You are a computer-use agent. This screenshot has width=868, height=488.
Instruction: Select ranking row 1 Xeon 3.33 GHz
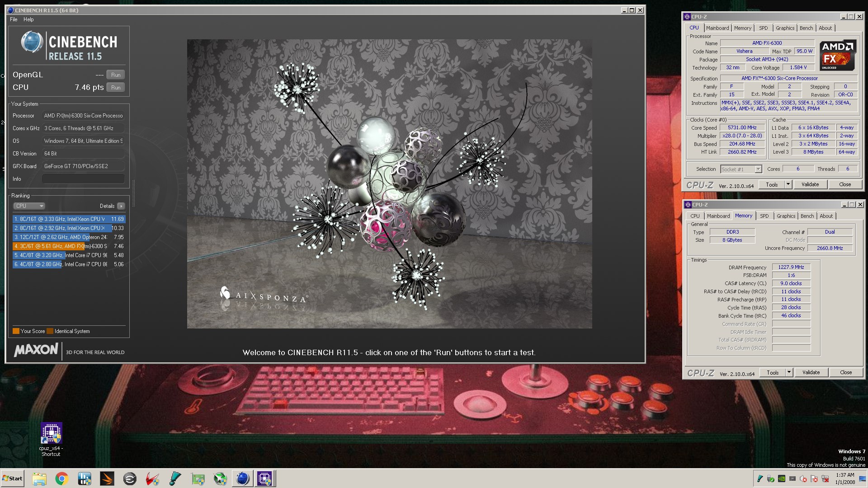pos(69,219)
